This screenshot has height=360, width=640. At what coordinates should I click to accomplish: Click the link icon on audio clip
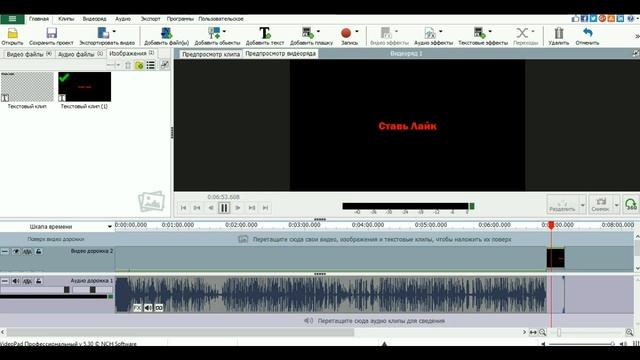click(x=159, y=308)
